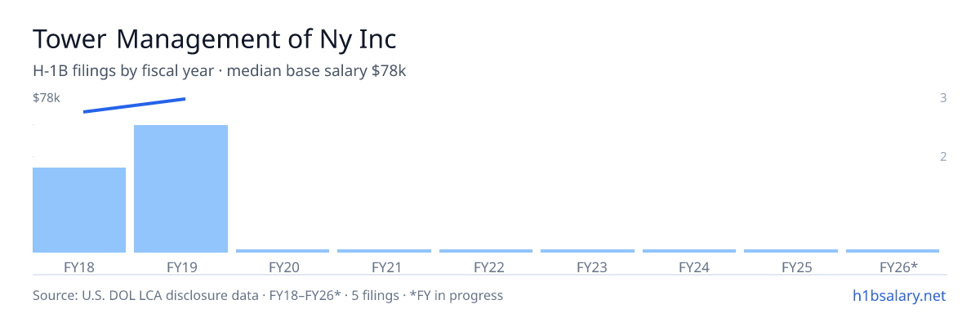Click the FY26* axis label
Image resolution: width=980 pixels, height=327 pixels.
898,267
